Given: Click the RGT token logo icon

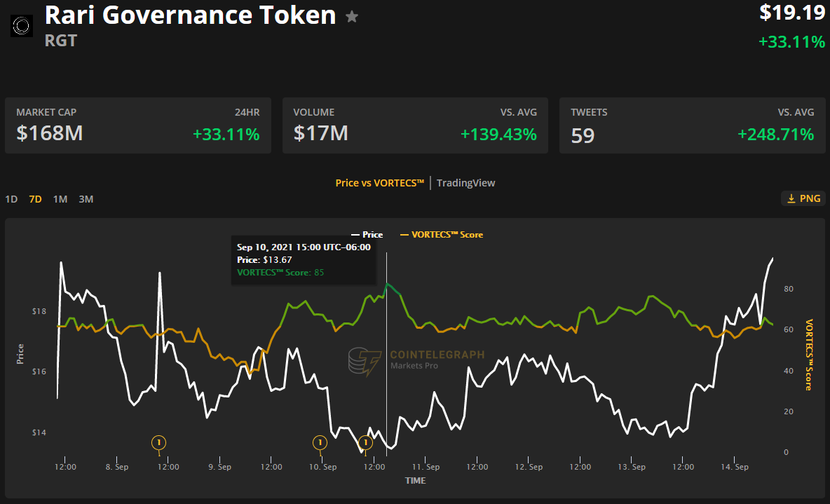Looking at the screenshot, I should point(22,26).
